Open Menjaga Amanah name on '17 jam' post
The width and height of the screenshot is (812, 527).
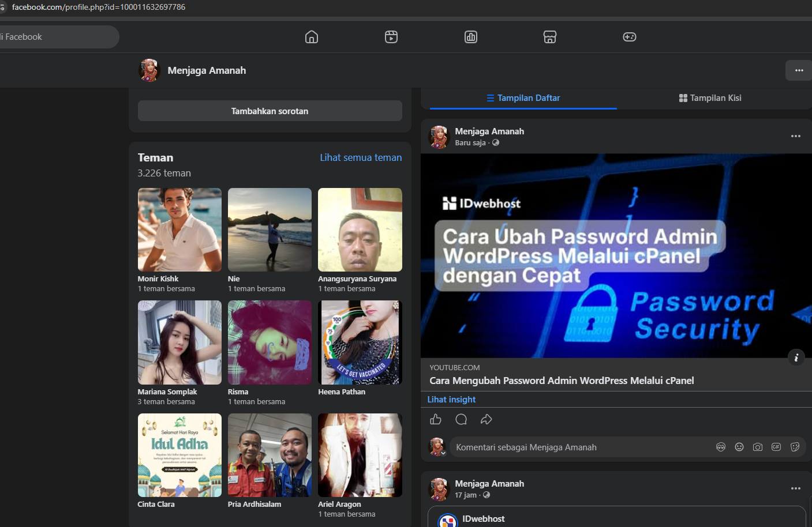coord(489,484)
